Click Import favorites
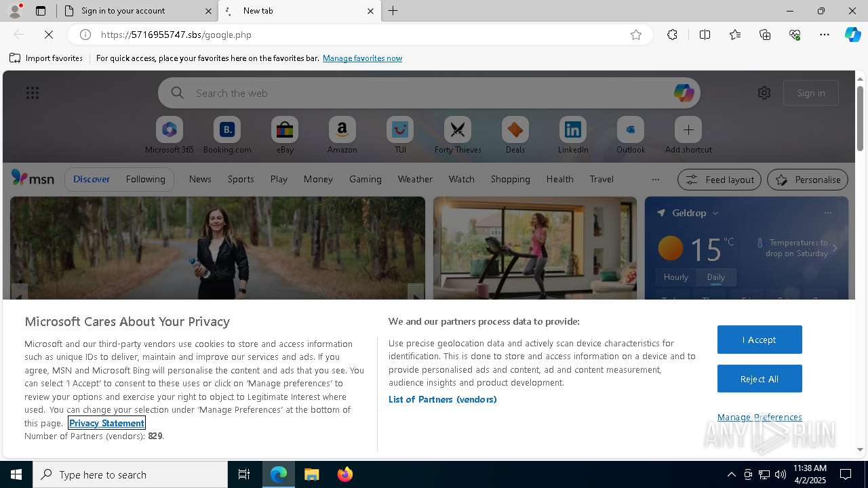This screenshot has height=488, width=868. click(x=46, y=58)
